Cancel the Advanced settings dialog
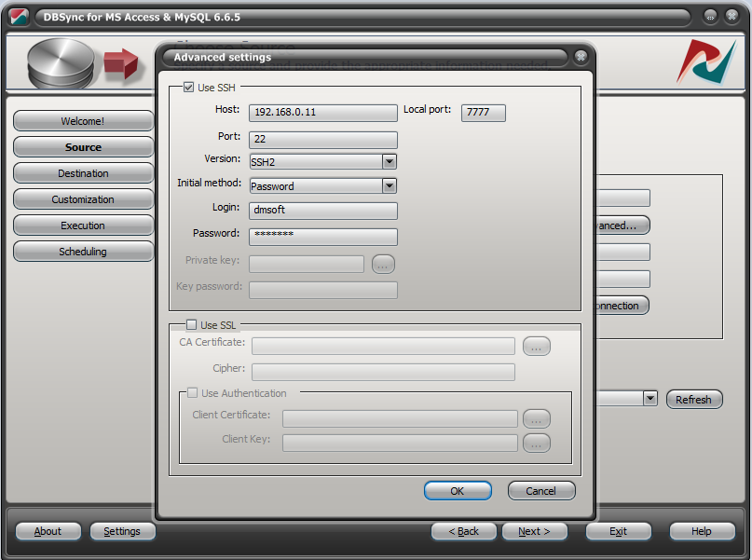 541,491
